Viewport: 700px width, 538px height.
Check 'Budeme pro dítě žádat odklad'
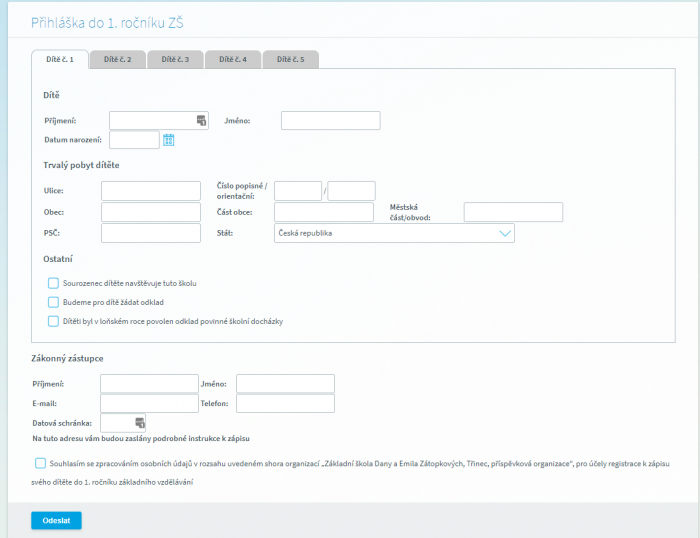pos(53,302)
